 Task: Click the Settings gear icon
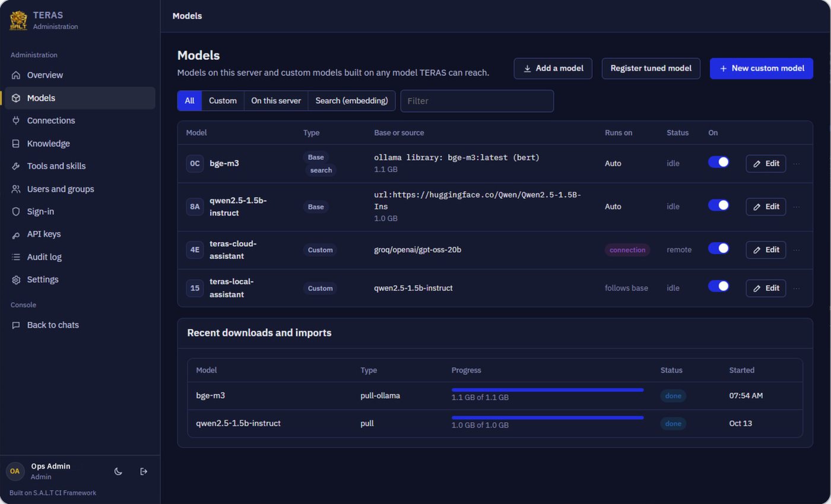(x=16, y=280)
